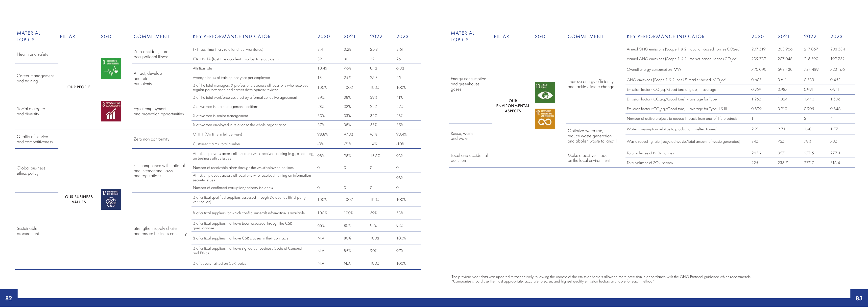Click 'Zero accident, zero occupational illness' commitment
The height and width of the screenshot is (307, 868).
(x=151, y=54)
